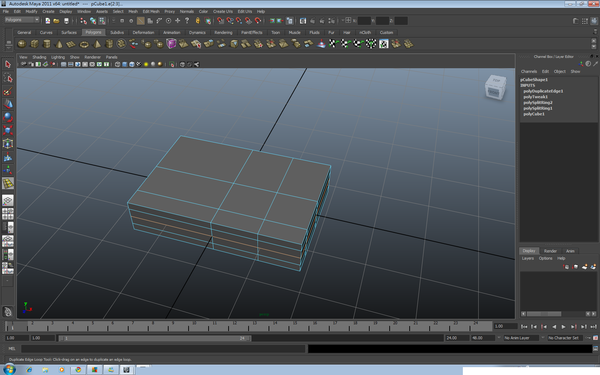Select polyDuplicateEdge1 in the INPUTS list

[543, 91]
